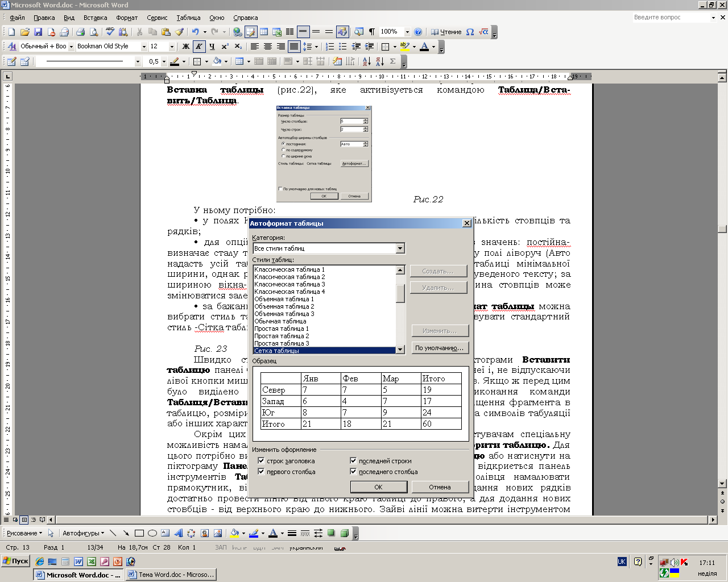Toggle Underline formatting (Ч)
Viewport: 728px width, 582px height.
(212, 47)
